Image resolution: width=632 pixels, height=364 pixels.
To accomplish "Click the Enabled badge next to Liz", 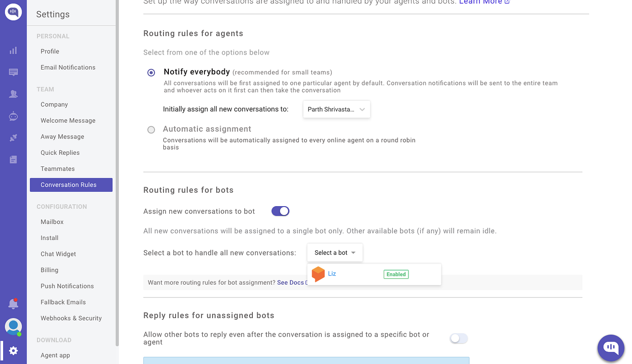I will [x=396, y=274].
